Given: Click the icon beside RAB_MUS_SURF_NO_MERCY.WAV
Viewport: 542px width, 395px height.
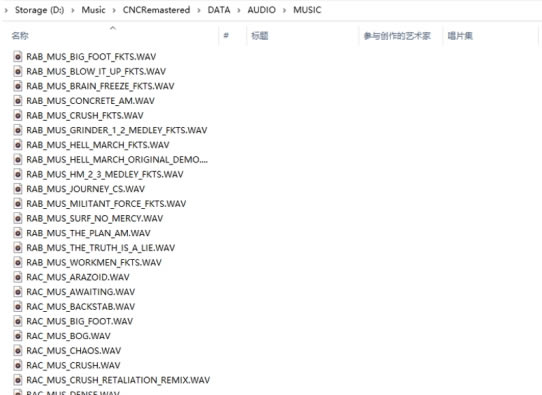Looking at the screenshot, I should point(18,218).
